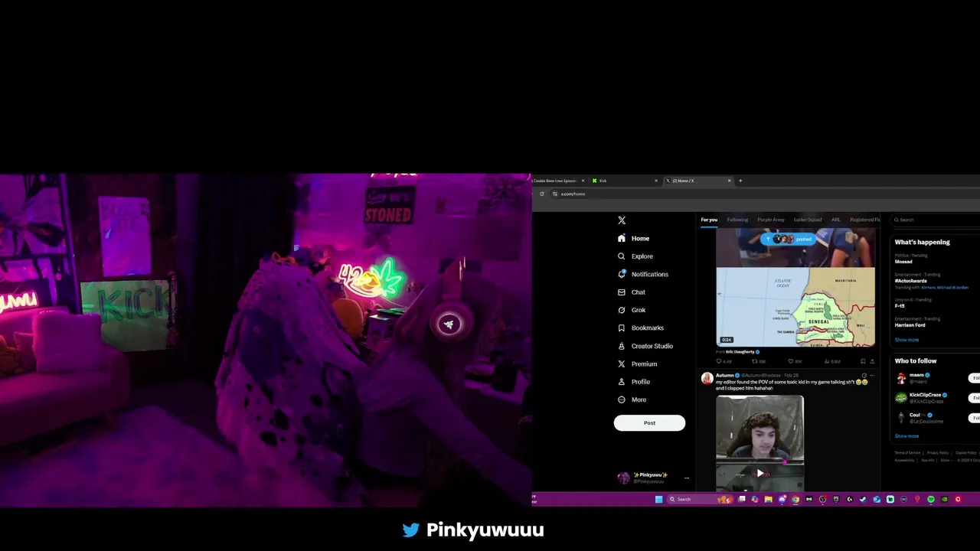Open Discord from the taskbar
Screen dimensions: 980x551
[x=782, y=500]
